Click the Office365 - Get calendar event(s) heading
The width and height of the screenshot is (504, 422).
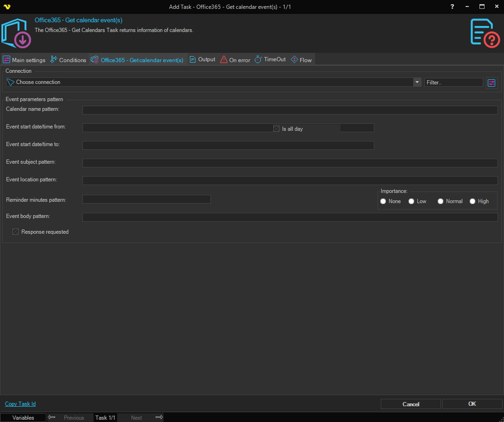[78, 20]
